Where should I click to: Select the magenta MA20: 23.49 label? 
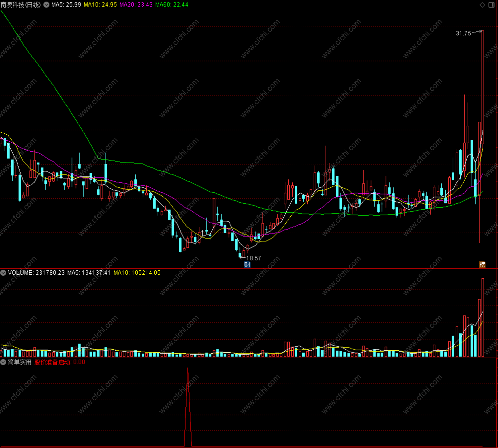point(136,5)
